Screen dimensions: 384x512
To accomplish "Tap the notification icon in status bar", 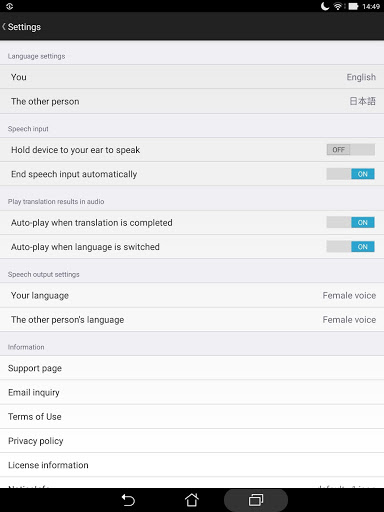I will (9, 6).
